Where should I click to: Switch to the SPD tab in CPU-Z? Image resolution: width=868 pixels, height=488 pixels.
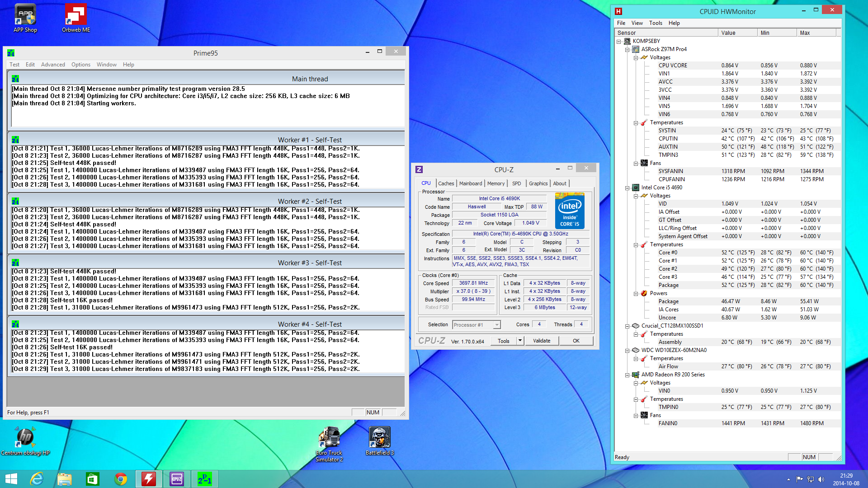click(517, 183)
